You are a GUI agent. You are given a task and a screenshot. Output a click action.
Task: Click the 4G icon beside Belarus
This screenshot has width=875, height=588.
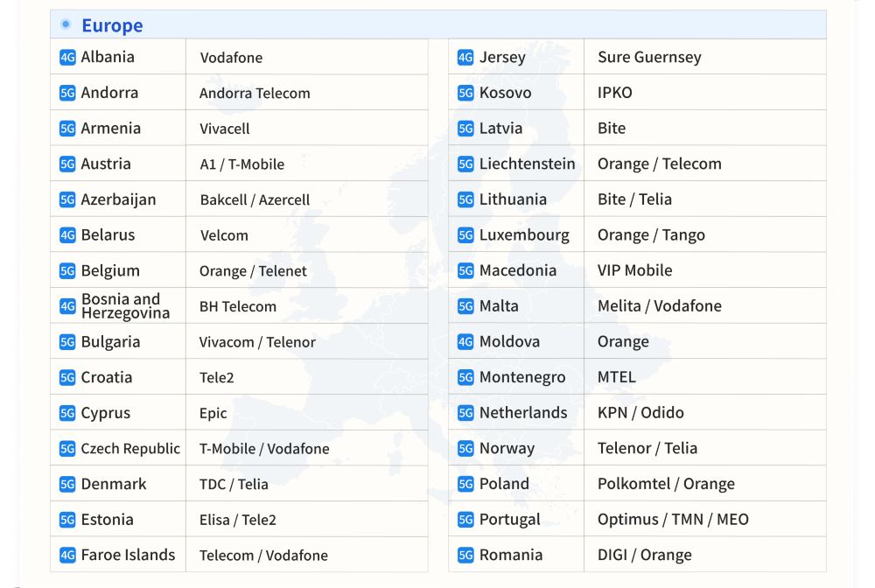pos(67,235)
